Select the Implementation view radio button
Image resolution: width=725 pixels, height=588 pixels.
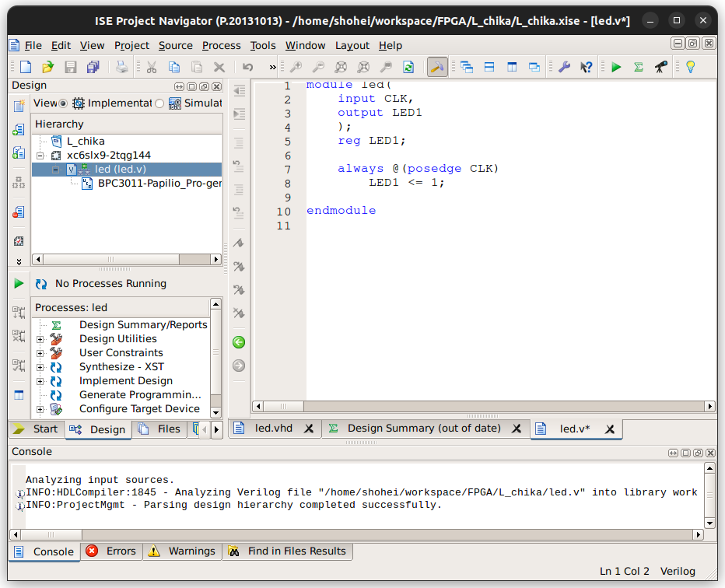[63, 103]
